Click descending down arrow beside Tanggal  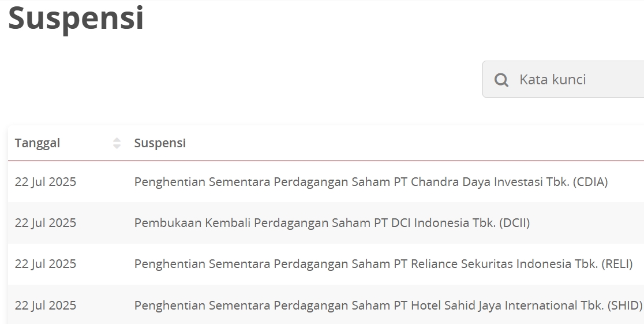coord(117,146)
